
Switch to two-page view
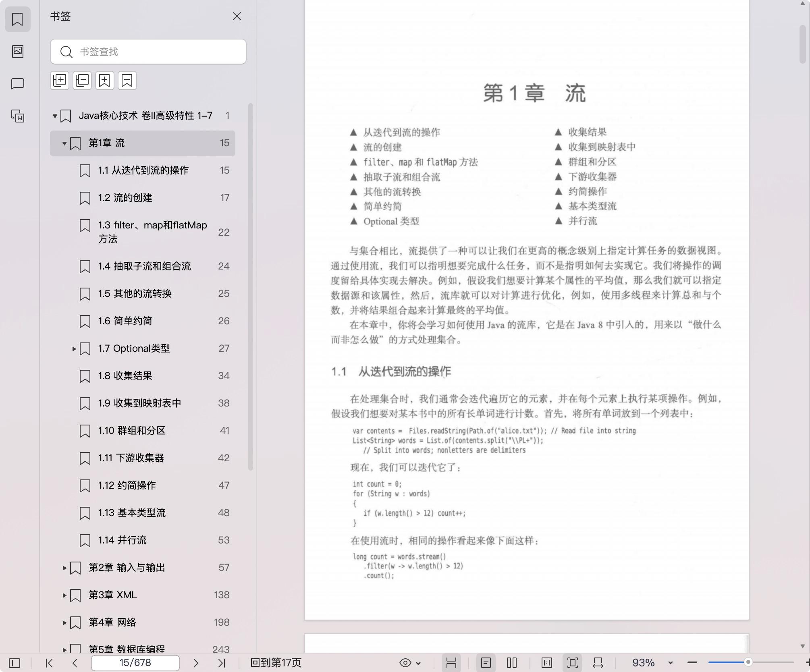coord(512,663)
